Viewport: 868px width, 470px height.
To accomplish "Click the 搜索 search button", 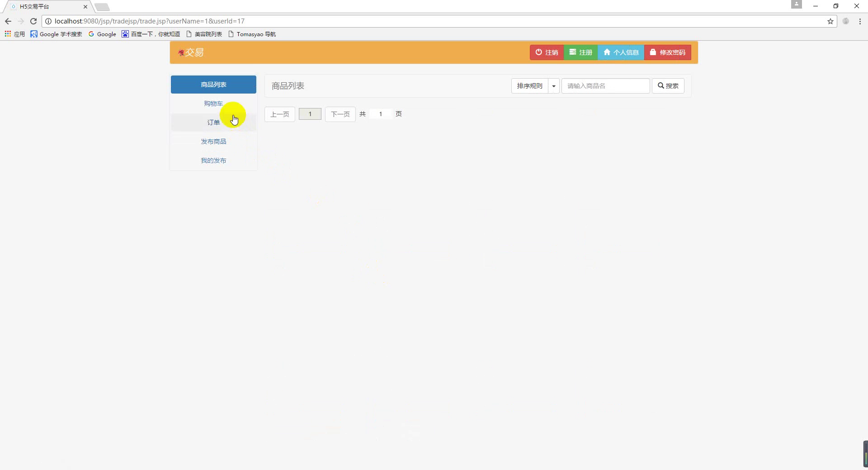I will point(668,86).
